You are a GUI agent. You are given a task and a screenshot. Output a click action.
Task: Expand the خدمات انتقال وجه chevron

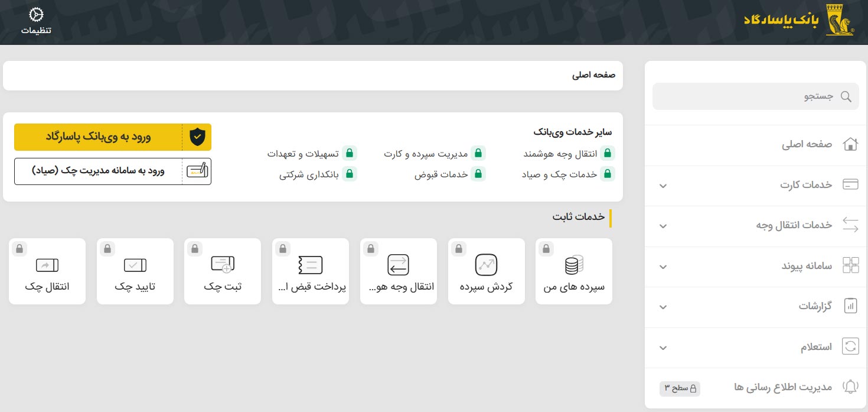click(x=663, y=226)
